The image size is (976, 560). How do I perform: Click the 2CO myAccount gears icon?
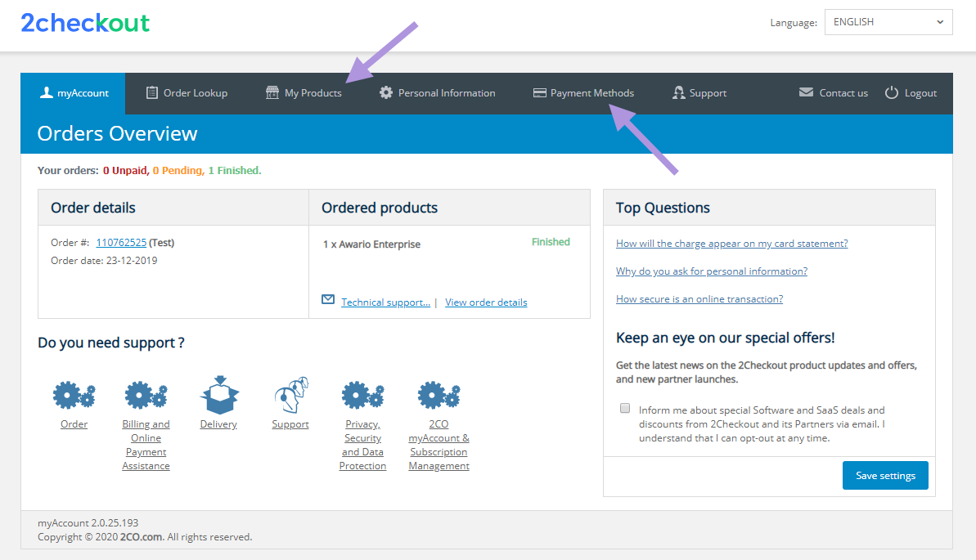[439, 395]
